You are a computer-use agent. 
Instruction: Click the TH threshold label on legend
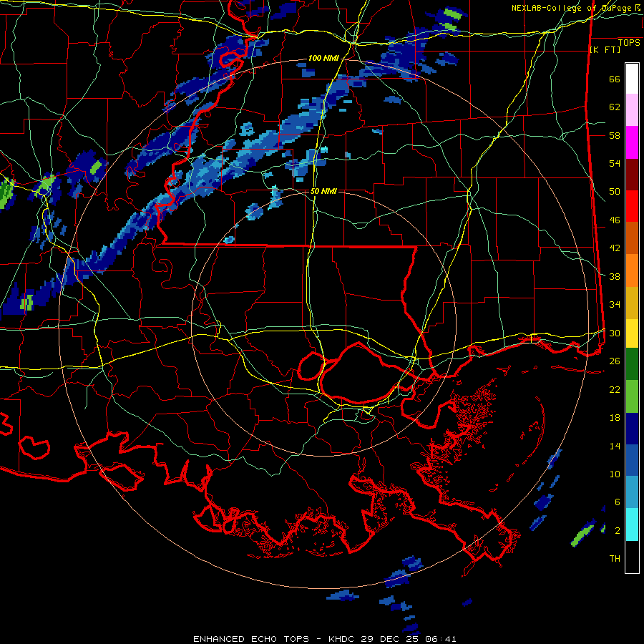click(x=615, y=559)
